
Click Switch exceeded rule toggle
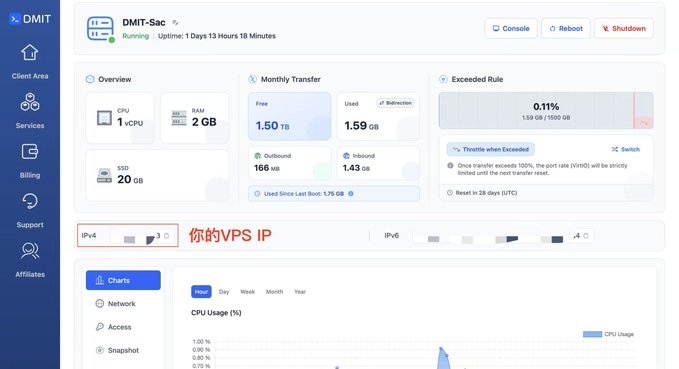(x=625, y=149)
